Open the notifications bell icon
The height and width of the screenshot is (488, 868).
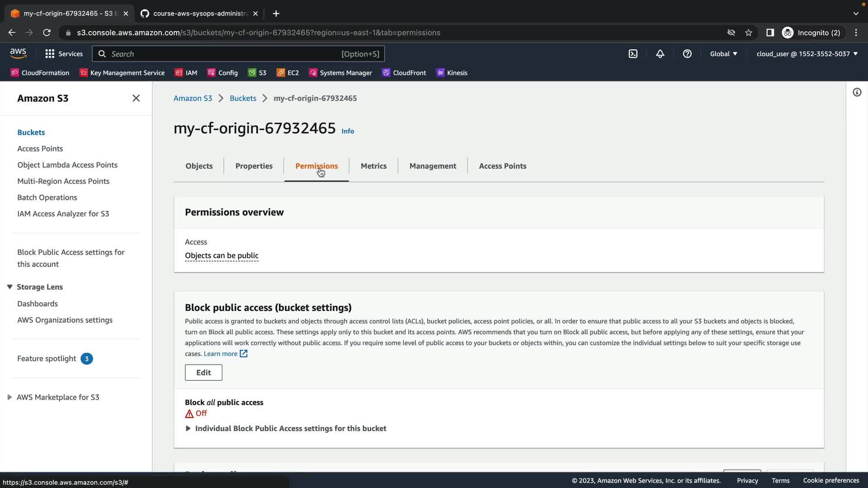coord(660,54)
